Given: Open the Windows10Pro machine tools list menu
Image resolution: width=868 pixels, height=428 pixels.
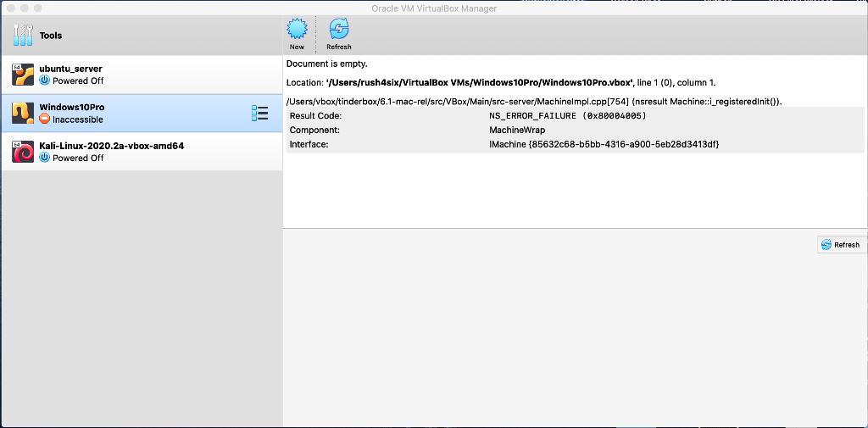Looking at the screenshot, I should point(259,113).
